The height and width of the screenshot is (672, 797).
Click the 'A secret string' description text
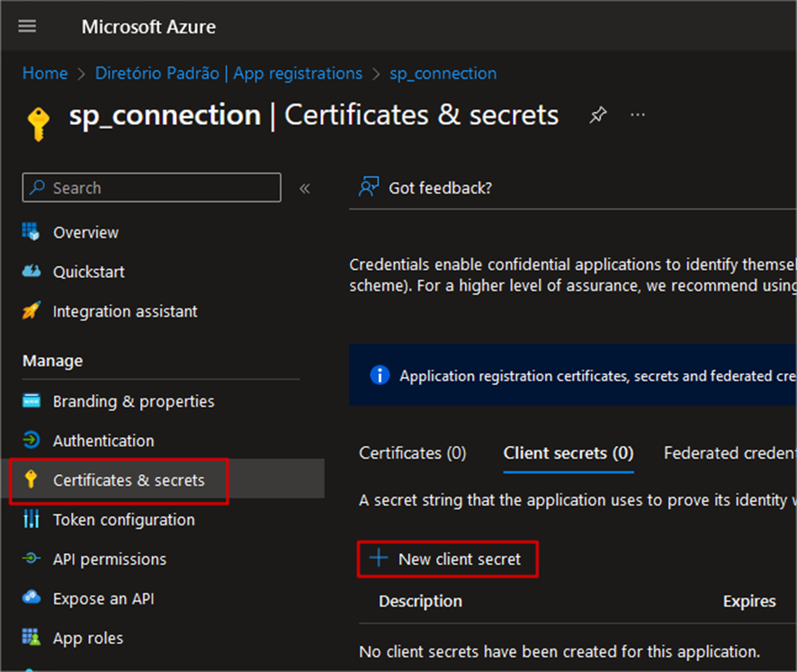[x=578, y=500]
